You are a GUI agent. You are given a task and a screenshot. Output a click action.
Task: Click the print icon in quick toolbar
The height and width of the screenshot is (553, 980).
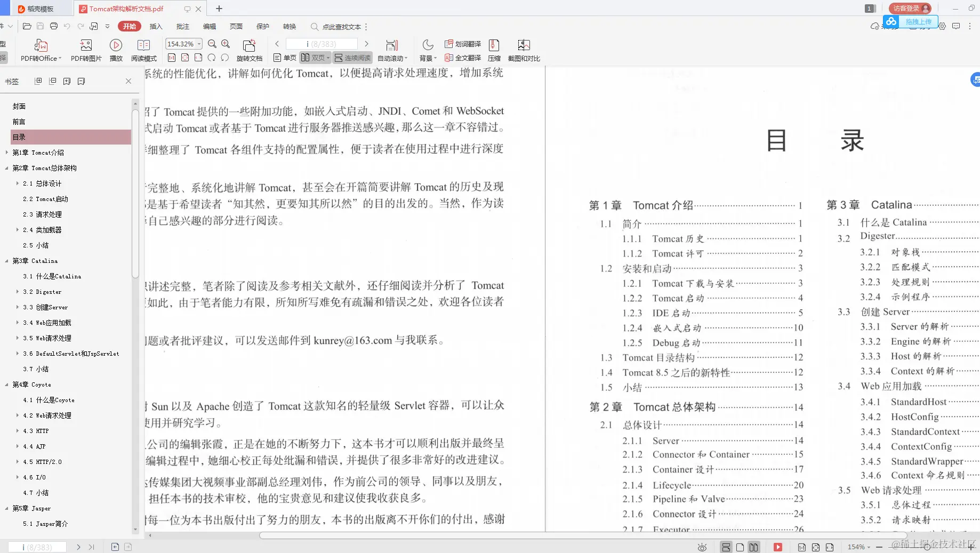[54, 26]
